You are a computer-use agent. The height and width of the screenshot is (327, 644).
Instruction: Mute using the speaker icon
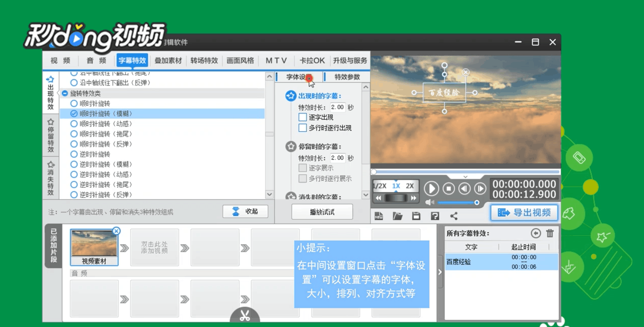click(430, 202)
